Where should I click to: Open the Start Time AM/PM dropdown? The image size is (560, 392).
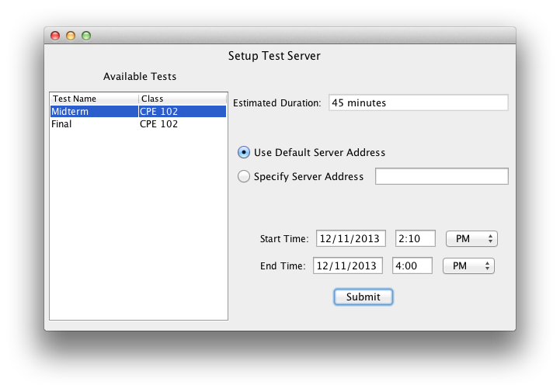pos(471,238)
